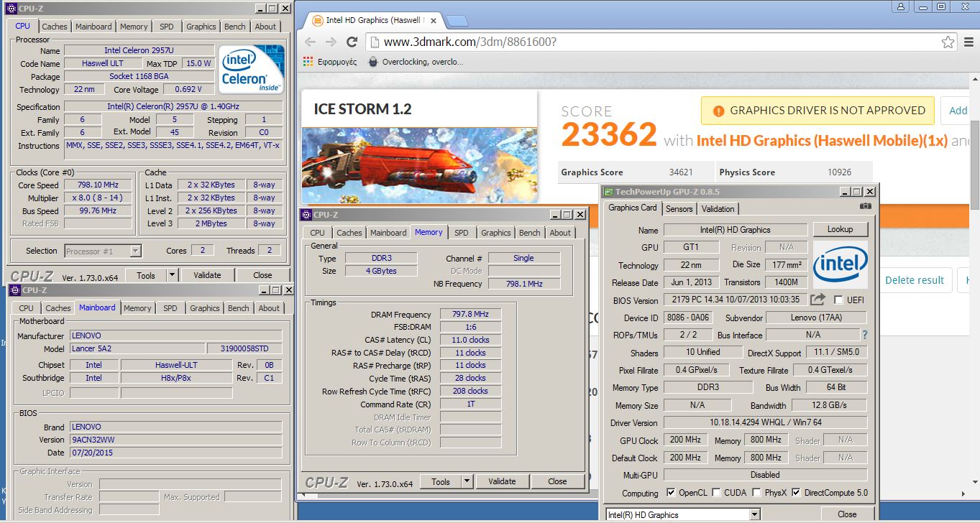Click Tools button in CPU-Z Memory window
980x523 pixels.
click(441, 481)
